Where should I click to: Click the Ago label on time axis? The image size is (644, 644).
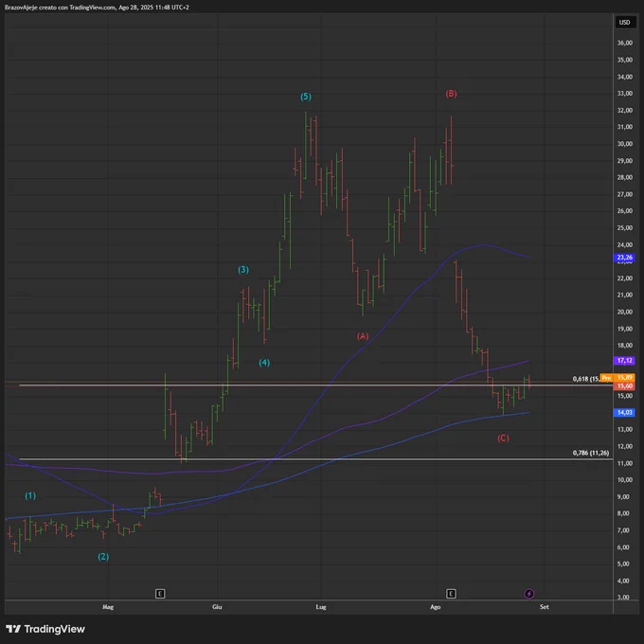pos(436,607)
